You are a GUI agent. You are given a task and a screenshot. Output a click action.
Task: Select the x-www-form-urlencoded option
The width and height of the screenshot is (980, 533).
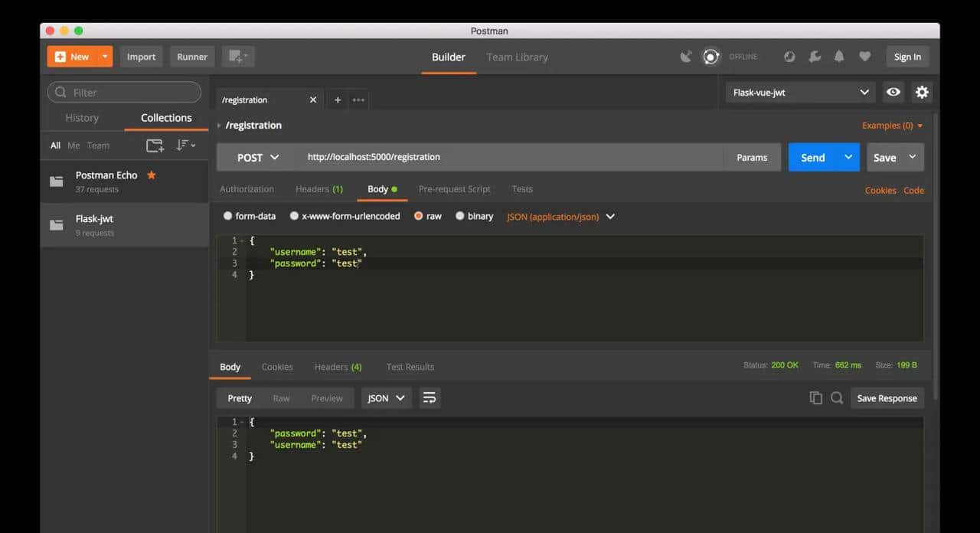[294, 216]
